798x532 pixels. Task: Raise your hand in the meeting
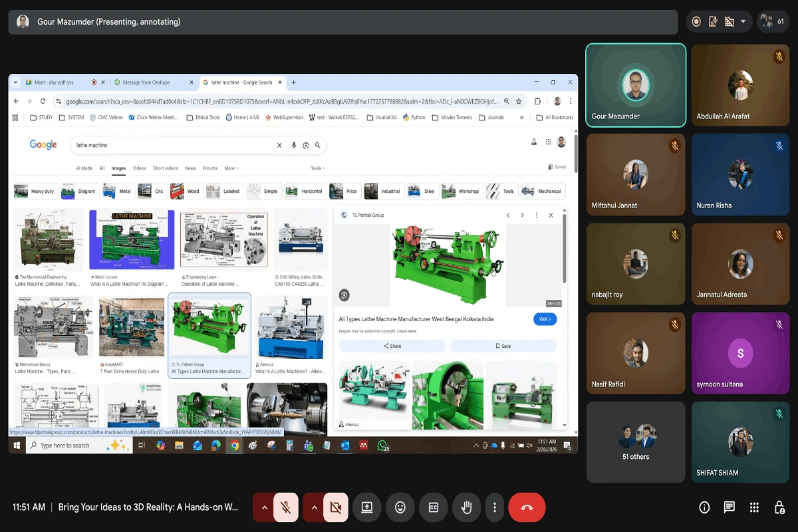coord(466,507)
